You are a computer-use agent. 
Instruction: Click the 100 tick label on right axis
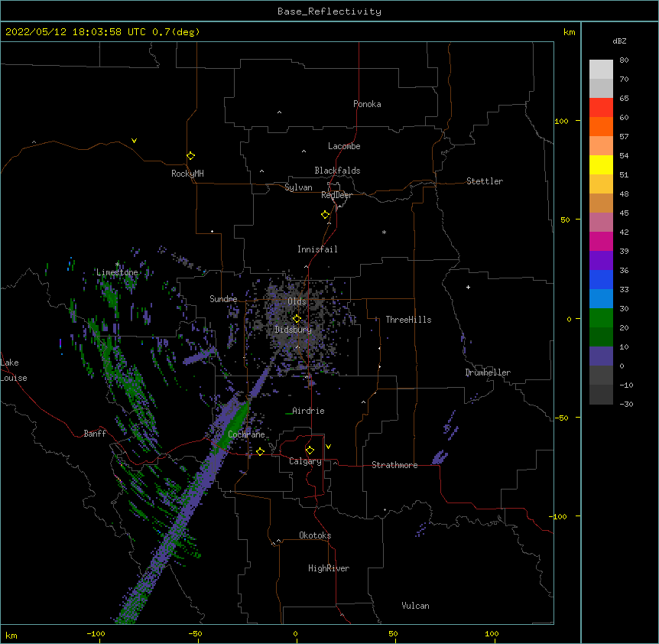tap(561, 121)
